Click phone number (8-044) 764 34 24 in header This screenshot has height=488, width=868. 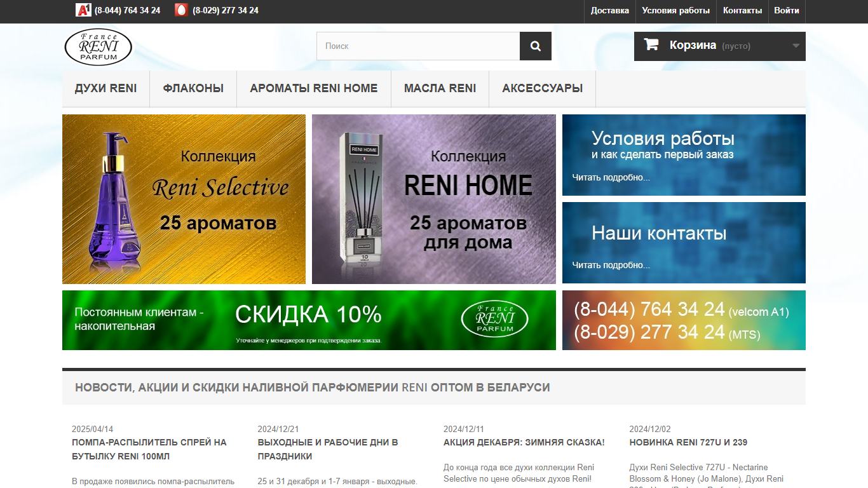click(127, 11)
